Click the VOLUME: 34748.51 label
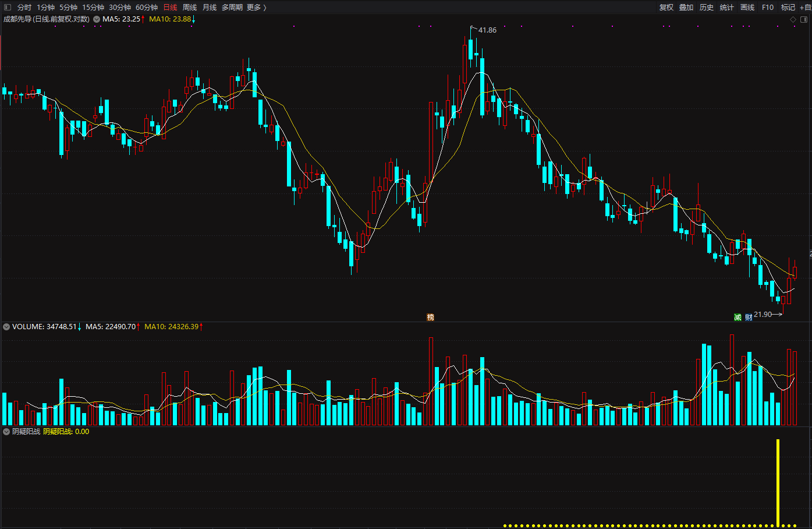This screenshot has height=529, width=812. pos(44,327)
